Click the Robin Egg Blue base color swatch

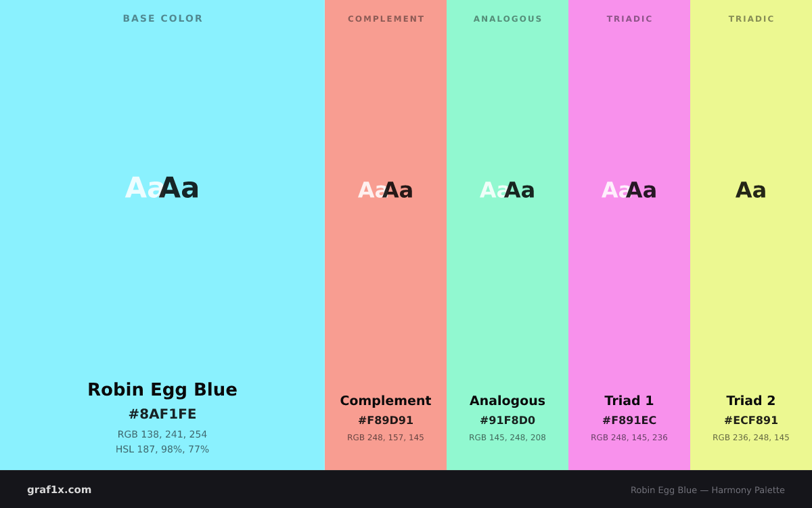(x=162, y=235)
